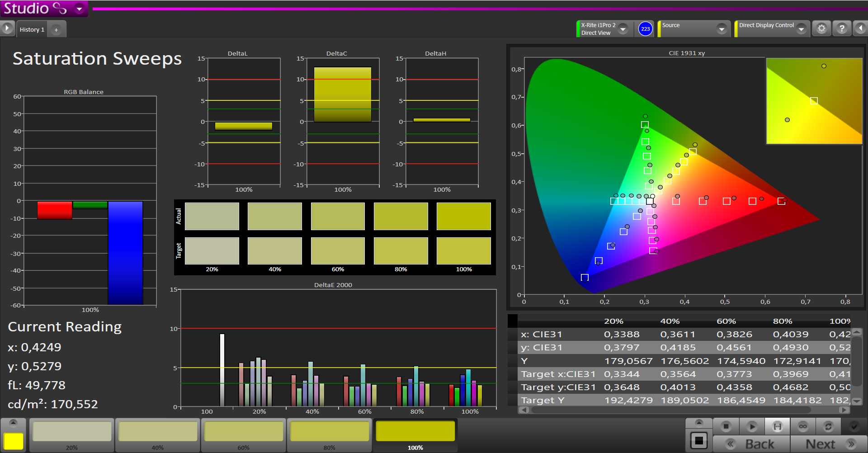Open the X-Rite i1Pro 2 meter dropdown
This screenshot has height=453, width=868.
click(623, 29)
